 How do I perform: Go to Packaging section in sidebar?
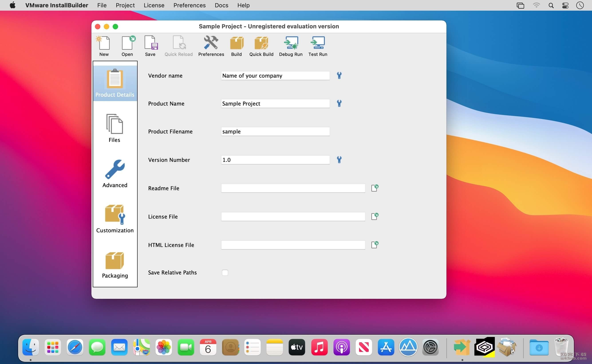(115, 265)
